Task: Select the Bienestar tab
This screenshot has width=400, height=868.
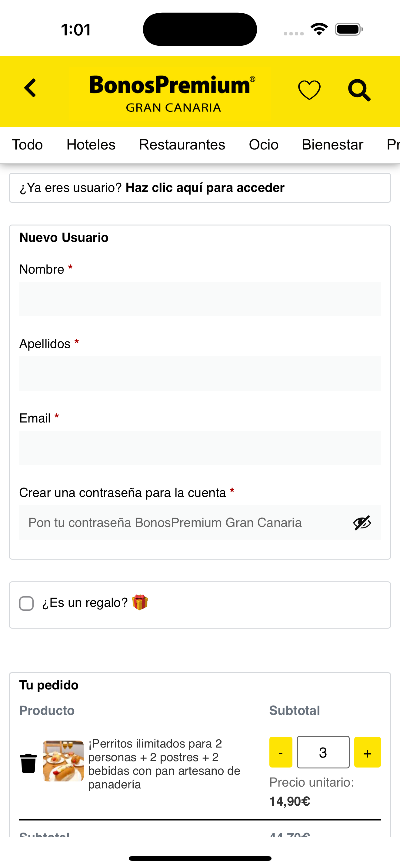Action: tap(332, 145)
